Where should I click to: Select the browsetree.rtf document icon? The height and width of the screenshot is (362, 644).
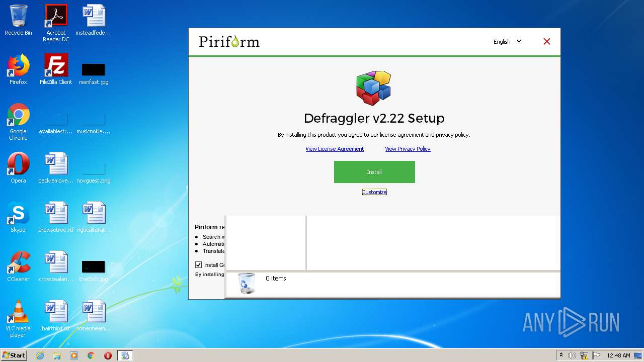pos(56,217)
